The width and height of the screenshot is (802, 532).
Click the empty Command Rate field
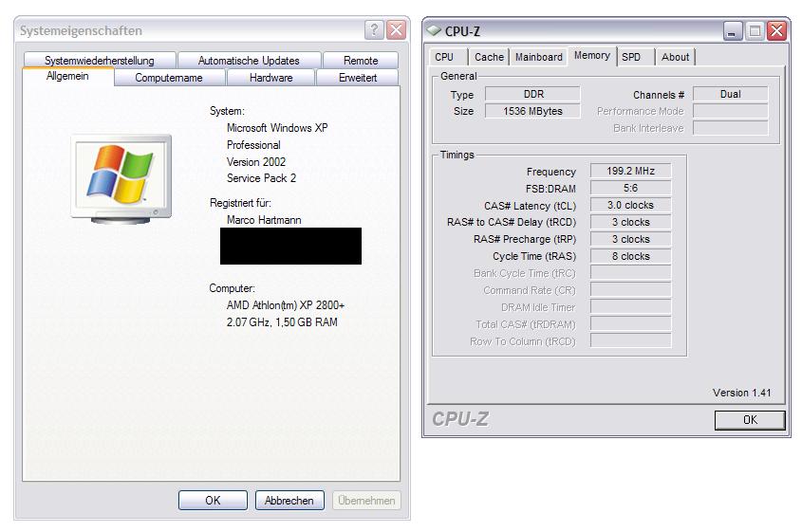click(x=630, y=290)
